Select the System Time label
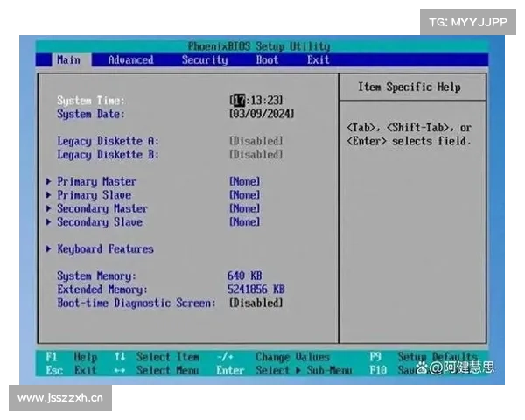525x420 pixels. coord(91,101)
